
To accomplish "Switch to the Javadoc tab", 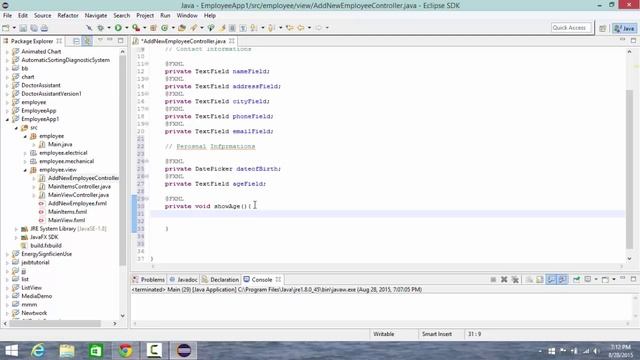I will [183, 280].
